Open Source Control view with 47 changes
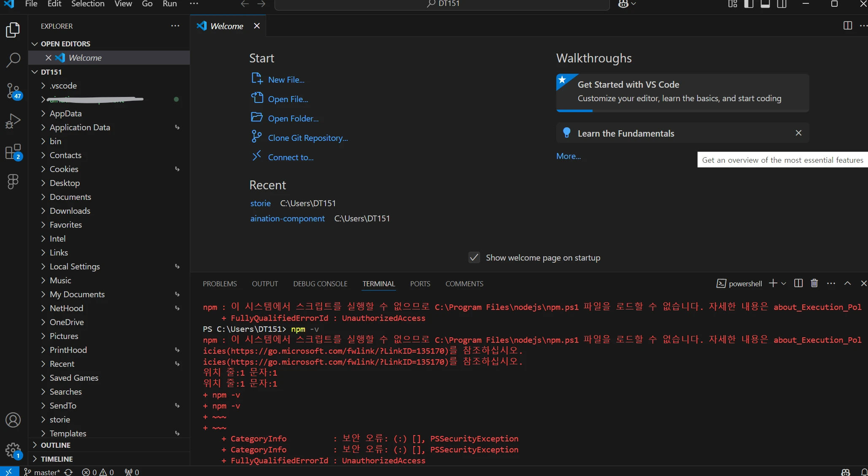868x476 pixels. [13, 91]
